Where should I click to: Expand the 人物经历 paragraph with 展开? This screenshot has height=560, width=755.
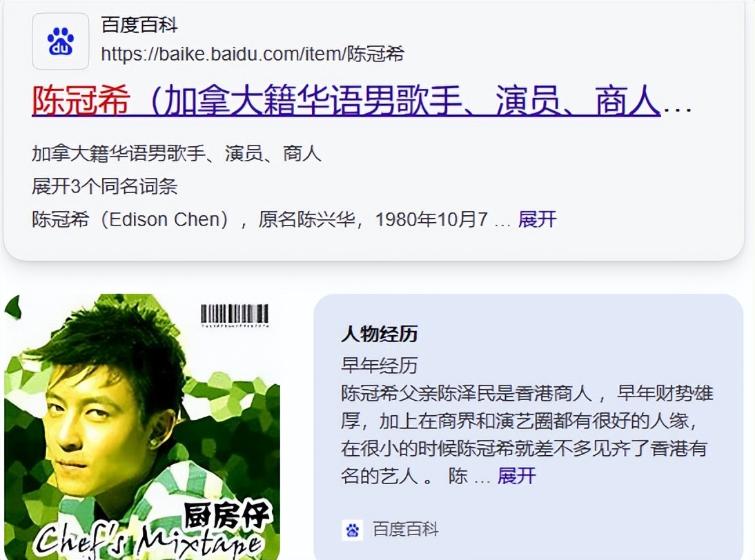tap(517, 476)
